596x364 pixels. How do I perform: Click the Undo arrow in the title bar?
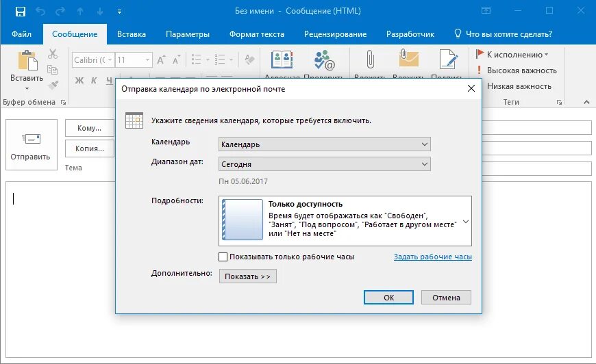click(40, 12)
